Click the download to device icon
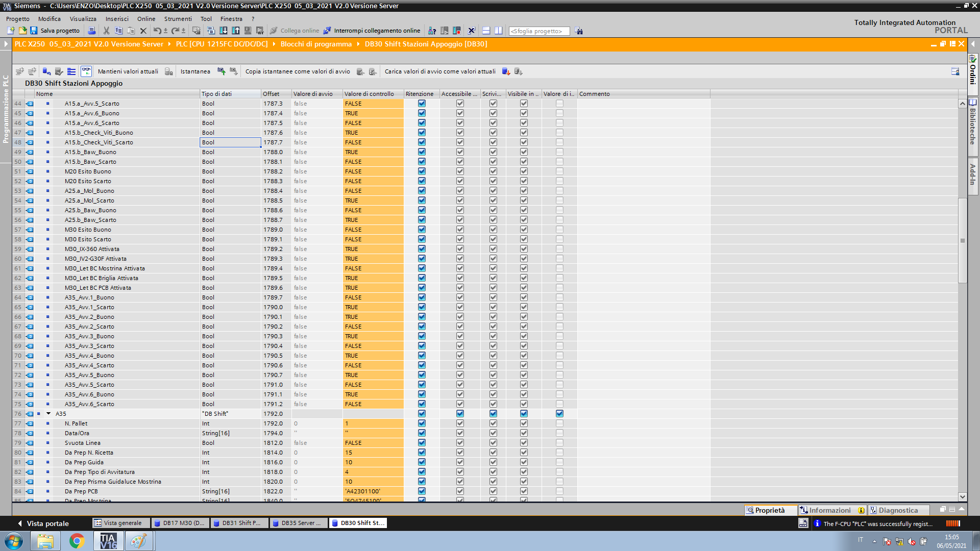 tap(223, 31)
